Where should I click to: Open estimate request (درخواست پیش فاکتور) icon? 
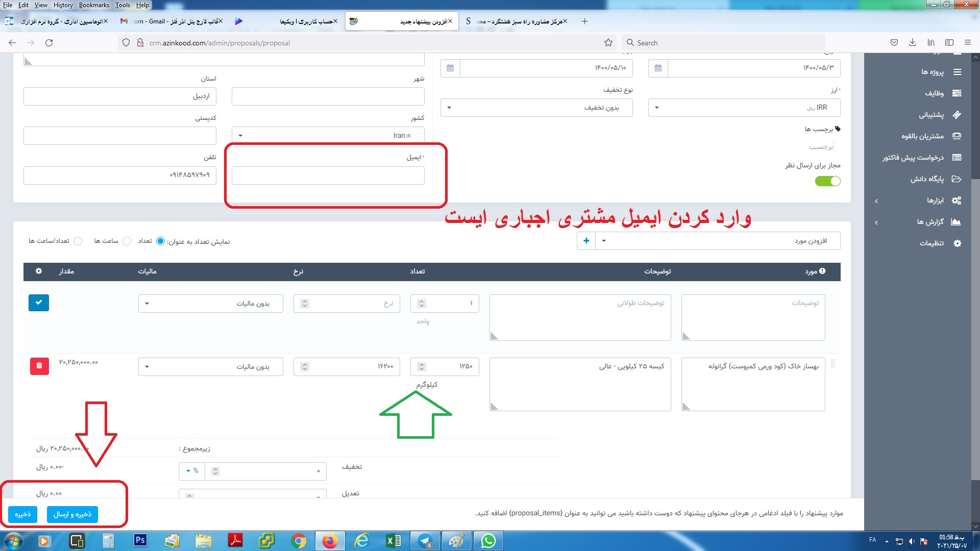click(x=957, y=158)
